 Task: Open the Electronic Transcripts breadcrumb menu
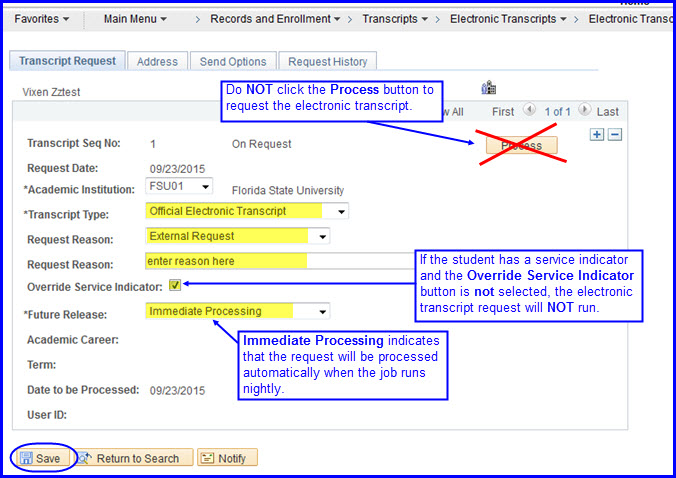(x=508, y=19)
